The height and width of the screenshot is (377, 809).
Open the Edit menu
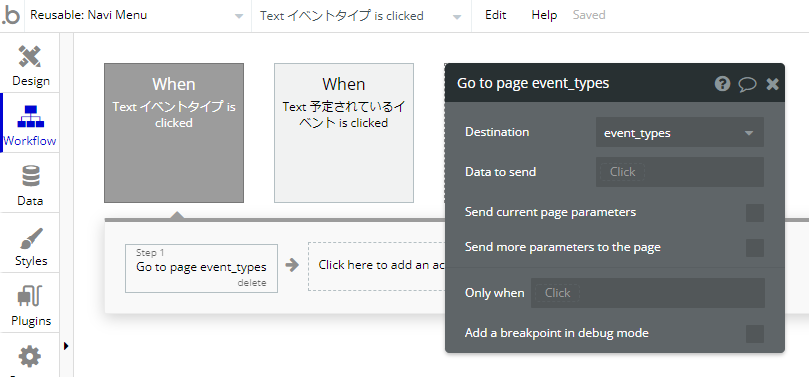point(495,15)
